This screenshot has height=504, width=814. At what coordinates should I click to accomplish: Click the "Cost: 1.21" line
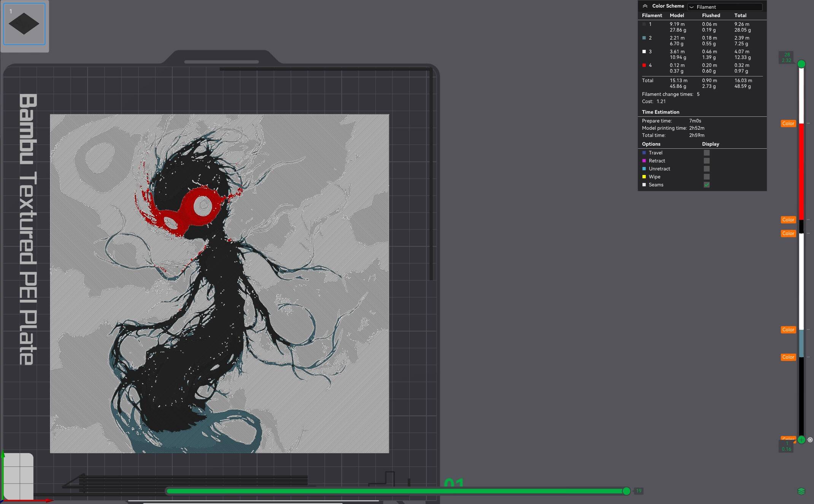click(654, 102)
